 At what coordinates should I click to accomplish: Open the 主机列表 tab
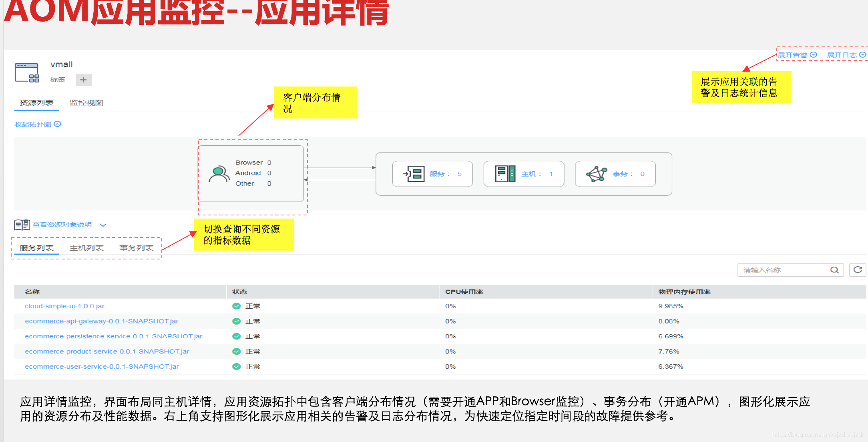[86, 248]
